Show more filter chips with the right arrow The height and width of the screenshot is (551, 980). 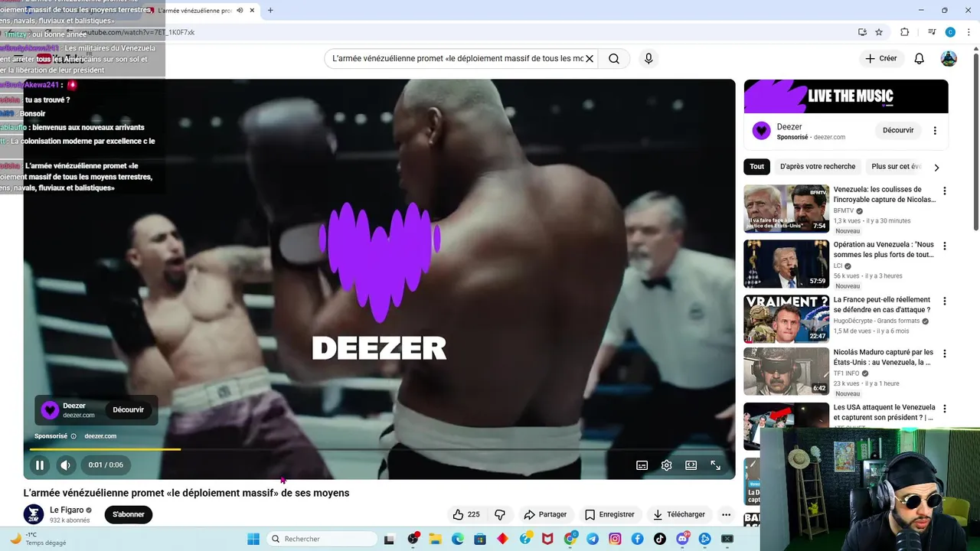[x=936, y=167]
